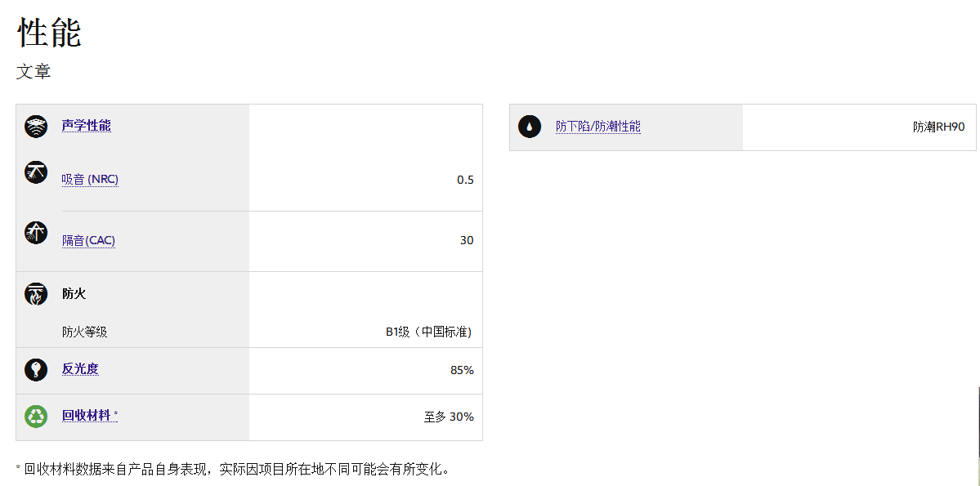Click the 文章 subtitle text

point(34,72)
